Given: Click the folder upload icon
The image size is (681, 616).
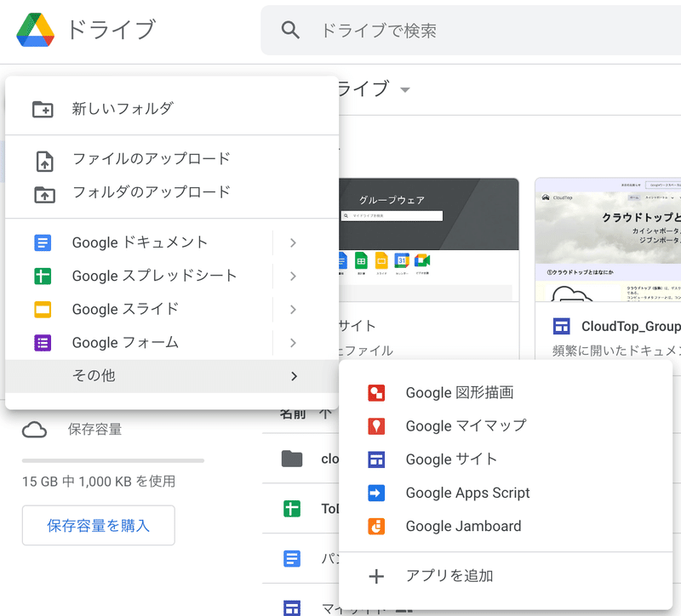Looking at the screenshot, I should pyautogui.click(x=43, y=192).
